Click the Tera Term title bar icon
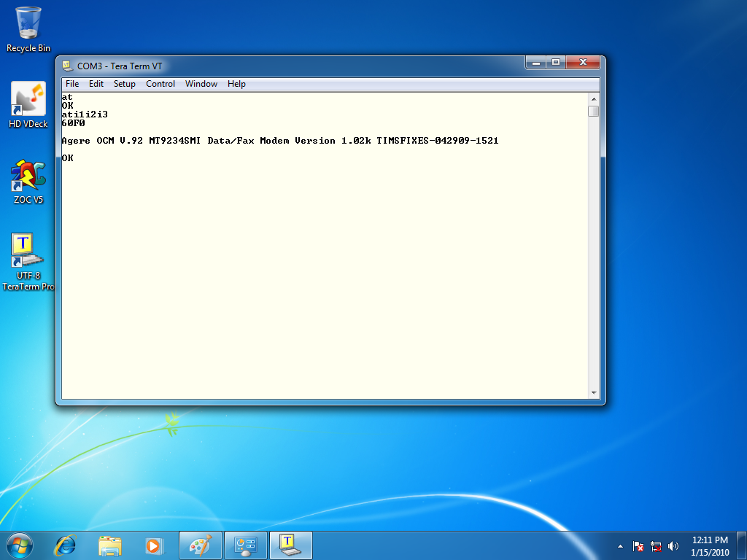This screenshot has height=560, width=747. (x=67, y=66)
